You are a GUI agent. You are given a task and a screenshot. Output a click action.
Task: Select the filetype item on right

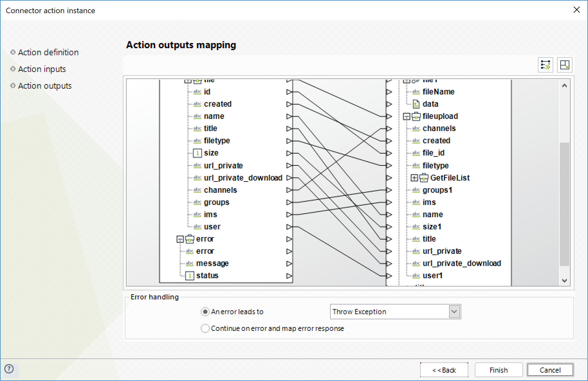[436, 165]
